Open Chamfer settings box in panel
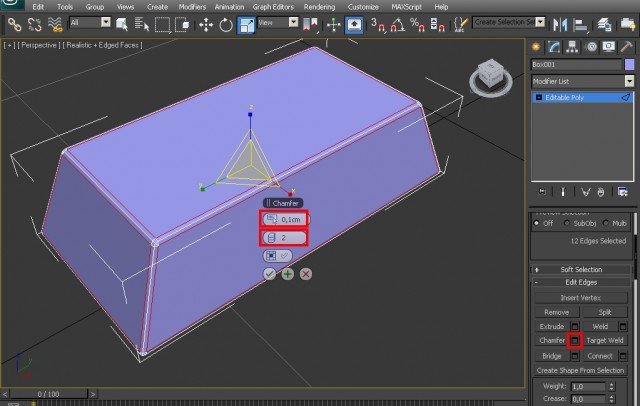Screen dimensions: 640x406 point(575,340)
